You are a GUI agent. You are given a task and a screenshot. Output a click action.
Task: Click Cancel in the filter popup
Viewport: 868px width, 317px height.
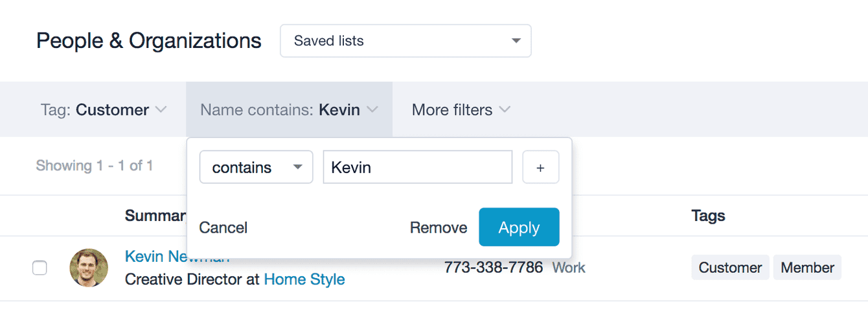point(223,228)
